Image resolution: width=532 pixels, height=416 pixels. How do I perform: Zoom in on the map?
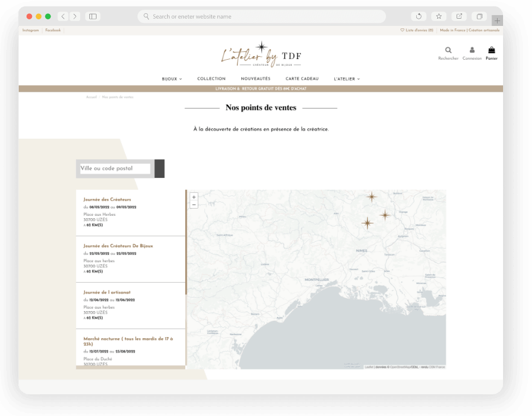click(x=194, y=197)
